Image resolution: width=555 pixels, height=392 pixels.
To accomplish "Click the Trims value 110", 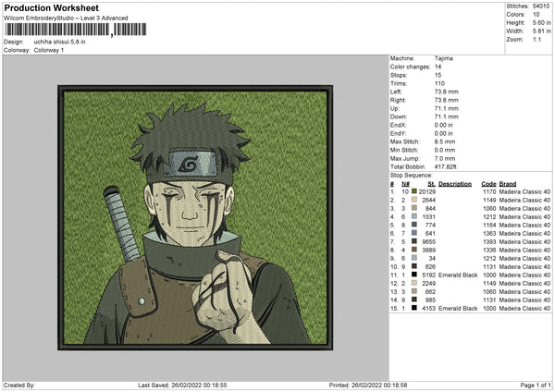I will [x=439, y=83].
